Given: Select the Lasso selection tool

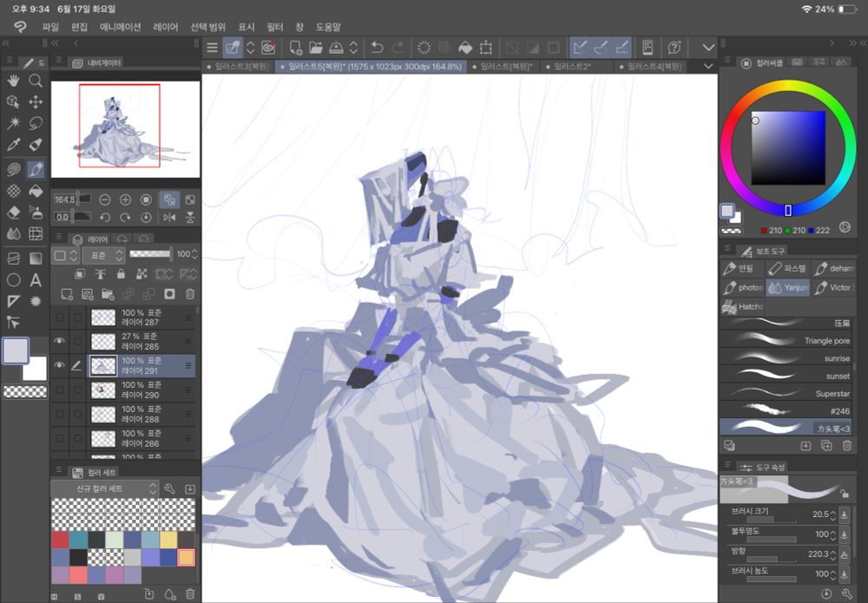Looking at the screenshot, I should pos(36,123).
